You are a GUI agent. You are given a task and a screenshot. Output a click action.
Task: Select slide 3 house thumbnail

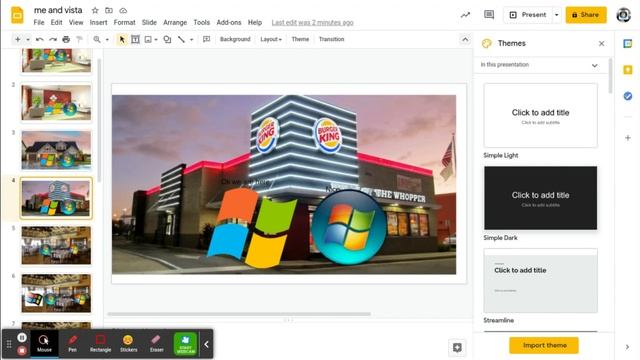click(x=56, y=150)
